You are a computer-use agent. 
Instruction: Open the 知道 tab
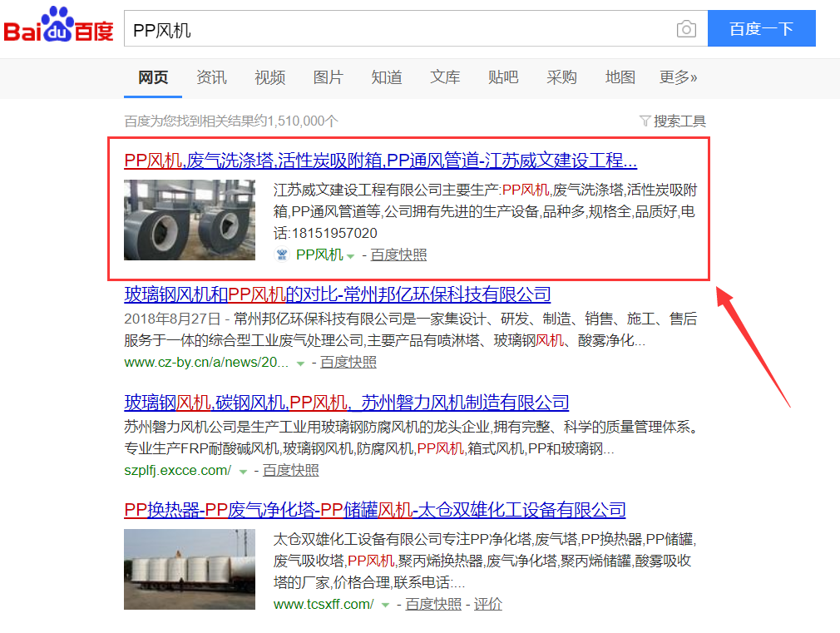tap(387, 77)
